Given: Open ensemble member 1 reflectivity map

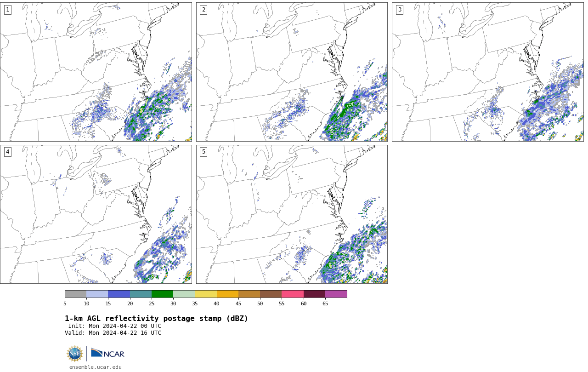Looking at the screenshot, I should pos(96,72).
